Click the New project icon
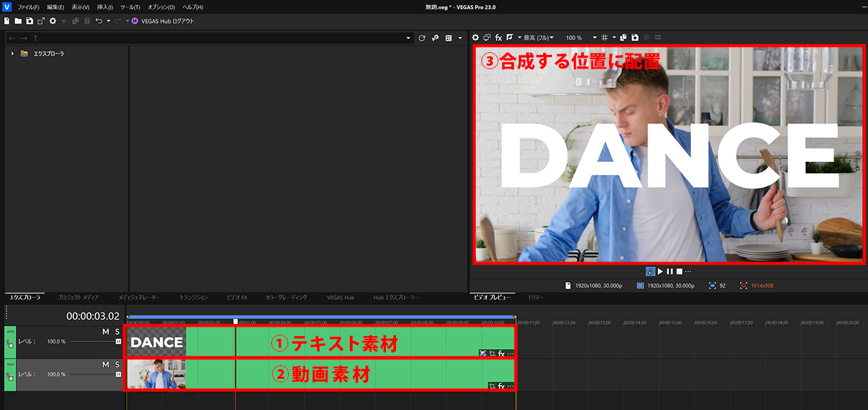The height and width of the screenshot is (410, 868). [x=7, y=20]
